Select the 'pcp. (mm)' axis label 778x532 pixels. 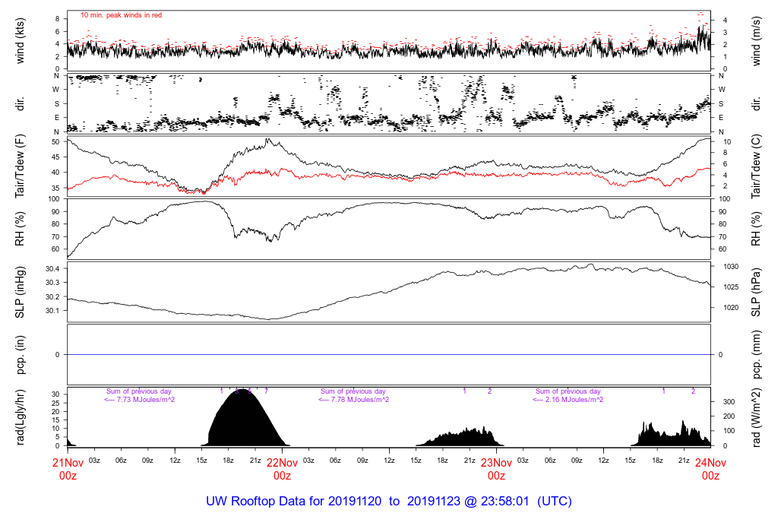tap(757, 354)
